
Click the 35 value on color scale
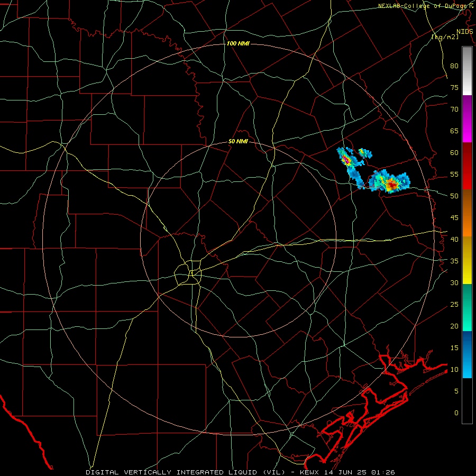(x=454, y=261)
